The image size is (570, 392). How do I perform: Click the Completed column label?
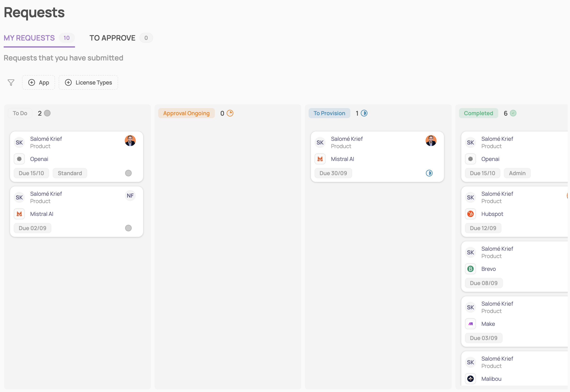[478, 113]
